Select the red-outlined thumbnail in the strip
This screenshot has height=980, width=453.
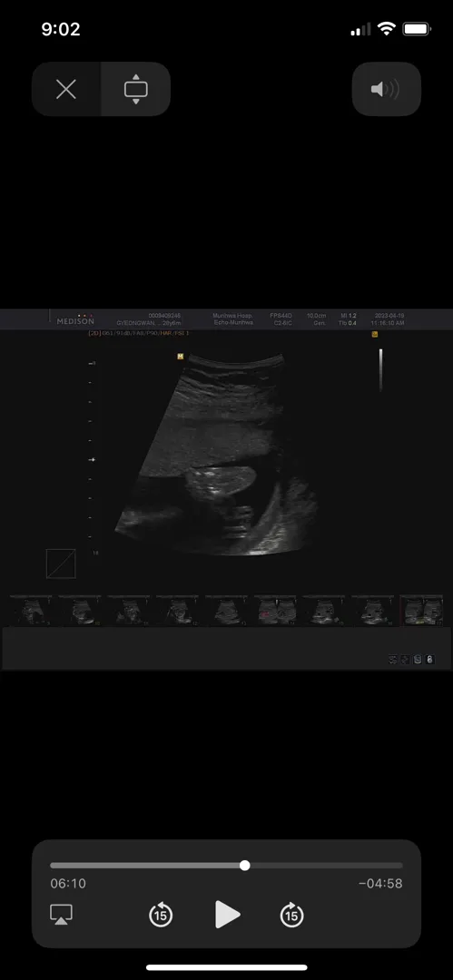coord(421,611)
